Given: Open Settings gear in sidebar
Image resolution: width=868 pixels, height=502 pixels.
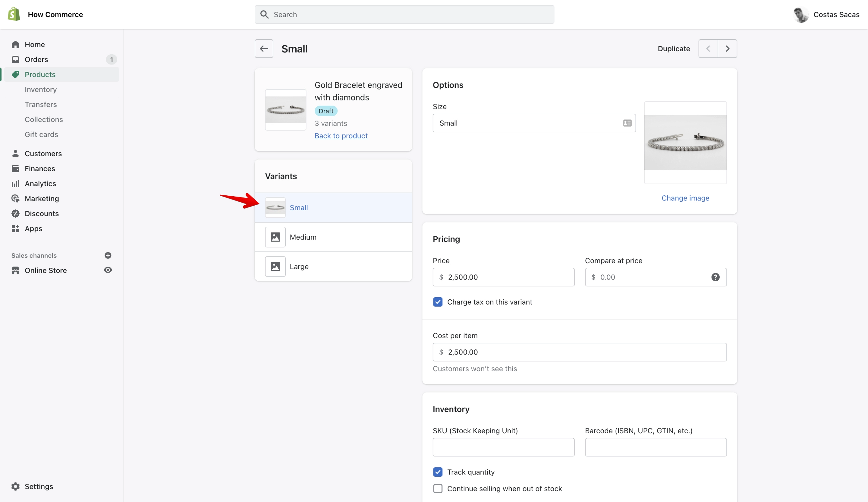Looking at the screenshot, I should pyautogui.click(x=15, y=486).
